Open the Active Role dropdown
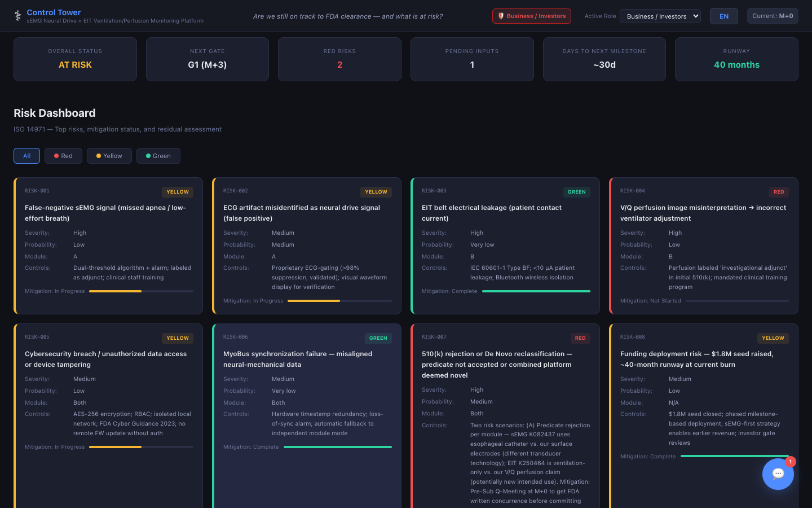 coord(660,16)
